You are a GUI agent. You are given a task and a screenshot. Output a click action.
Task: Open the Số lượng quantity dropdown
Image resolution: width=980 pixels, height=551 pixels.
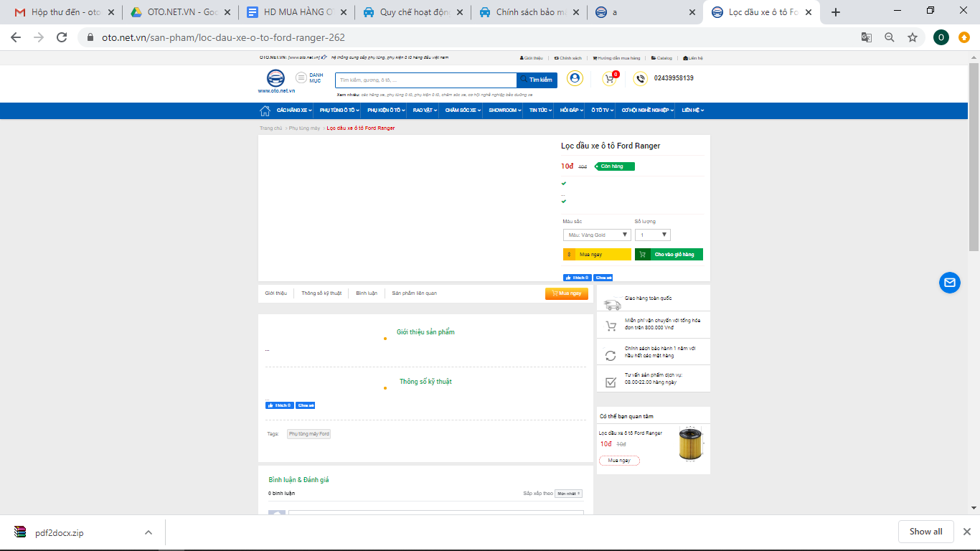pos(653,235)
